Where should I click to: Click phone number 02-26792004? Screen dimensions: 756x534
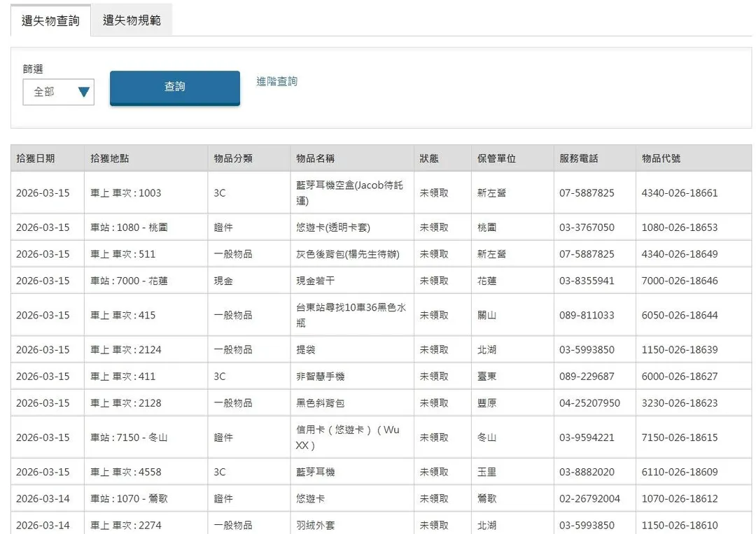[589, 498]
